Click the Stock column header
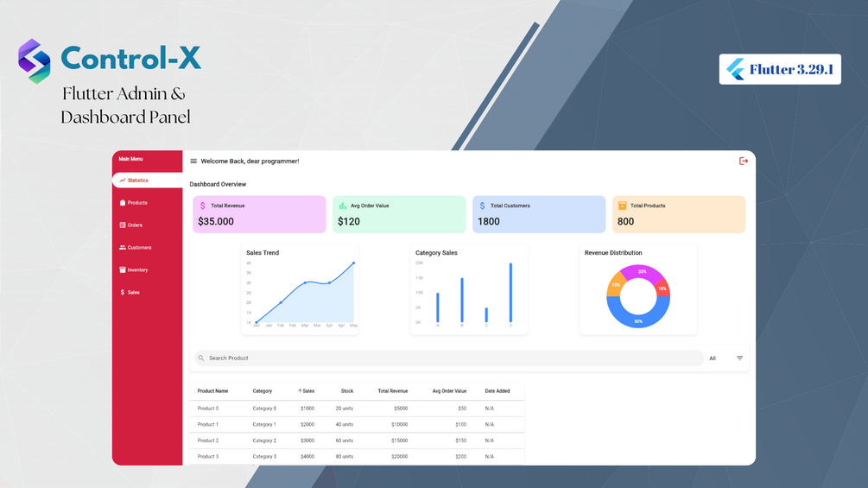This screenshot has width=868, height=488. pyautogui.click(x=347, y=391)
